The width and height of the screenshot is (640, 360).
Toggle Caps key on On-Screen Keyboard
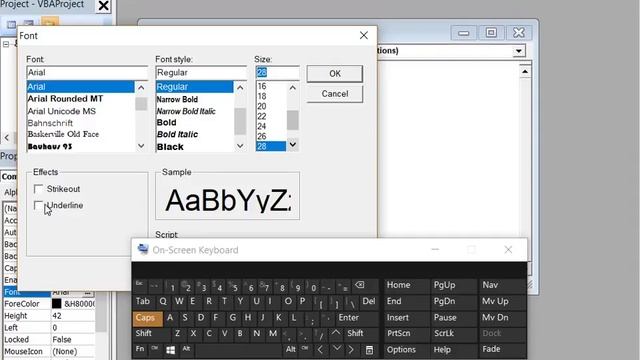(148, 318)
